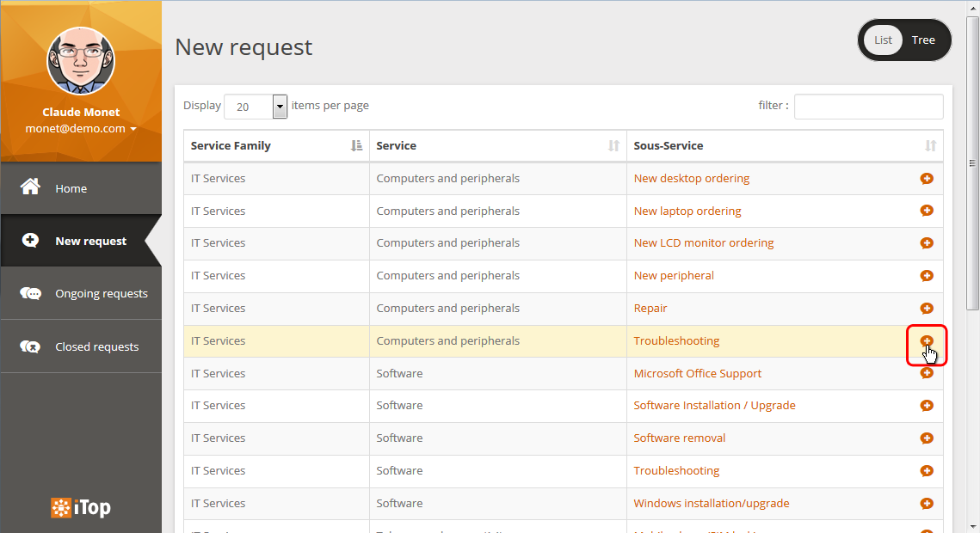Click the Claude Monet avatar picture
The width and height of the screenshot is (980, 533).
[x=81, y=61]
